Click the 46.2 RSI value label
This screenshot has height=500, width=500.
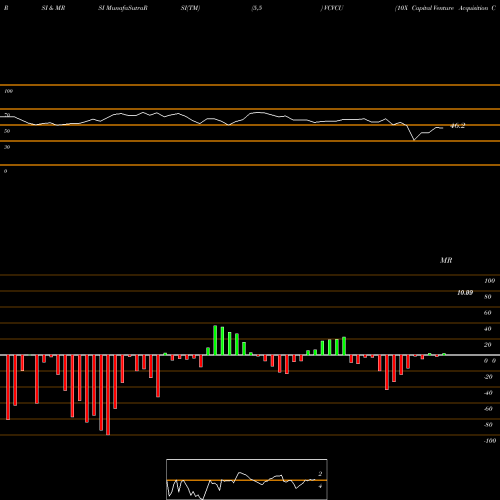pyautogui.click(x=457, y=126)
